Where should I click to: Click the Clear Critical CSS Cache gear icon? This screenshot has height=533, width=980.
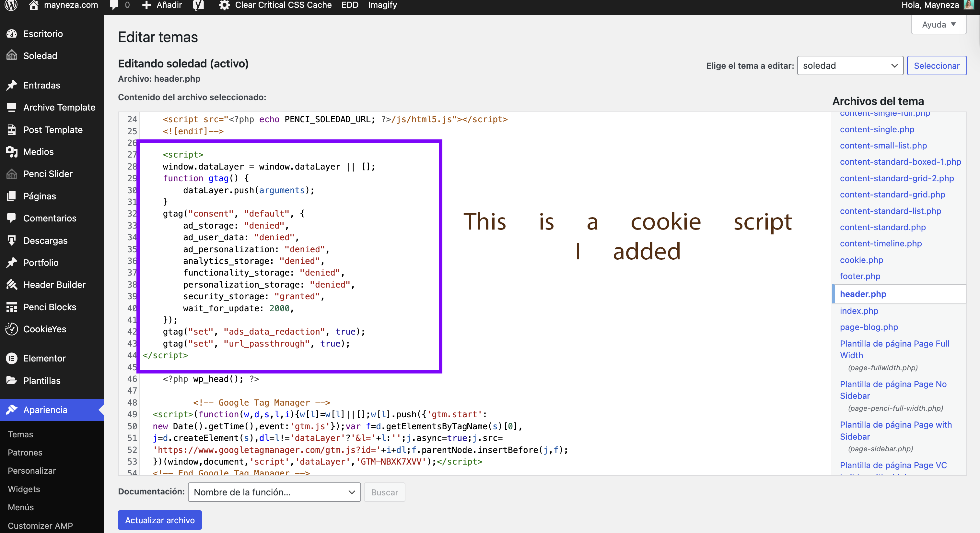coord(225,5)
